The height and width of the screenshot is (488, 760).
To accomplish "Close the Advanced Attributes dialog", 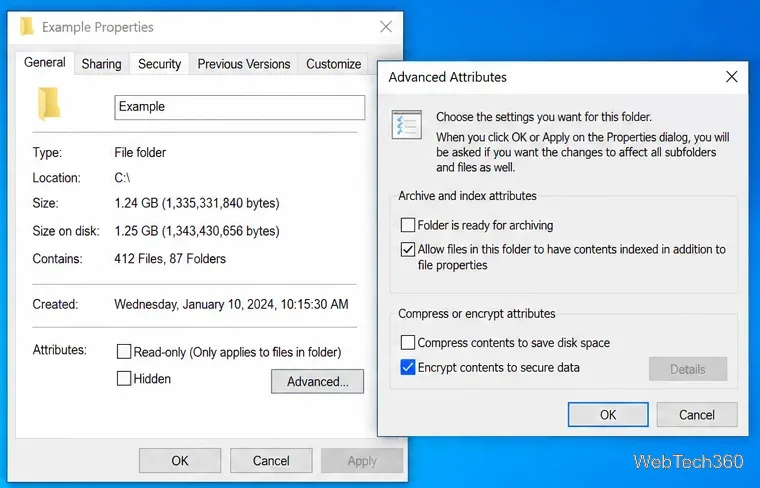I will click(731, 77).
